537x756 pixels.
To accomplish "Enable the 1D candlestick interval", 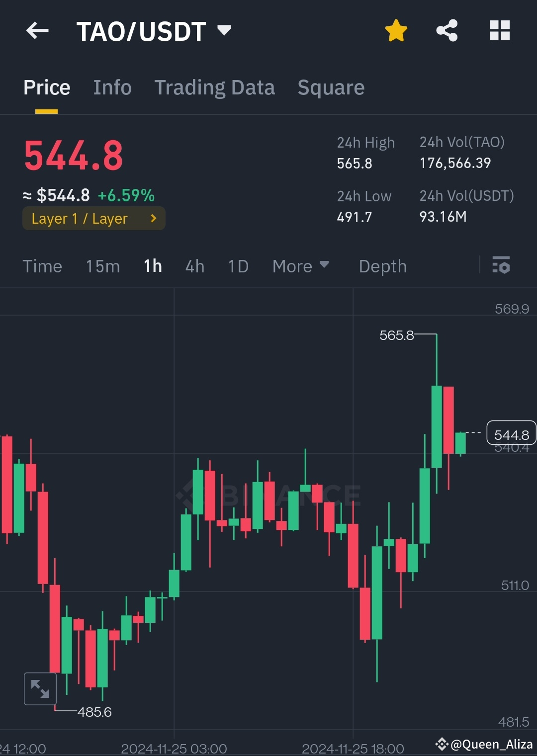I will 238,266.
